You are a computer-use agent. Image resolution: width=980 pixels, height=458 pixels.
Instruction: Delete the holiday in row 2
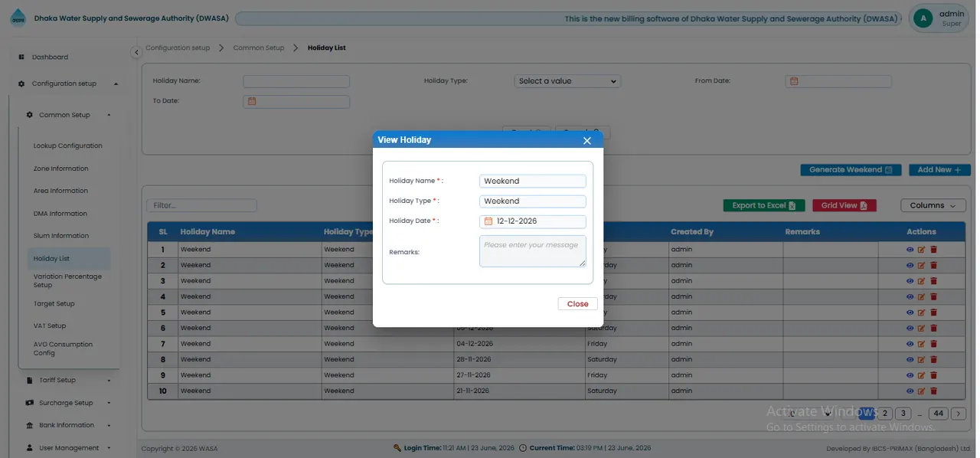tap(933, 265)
